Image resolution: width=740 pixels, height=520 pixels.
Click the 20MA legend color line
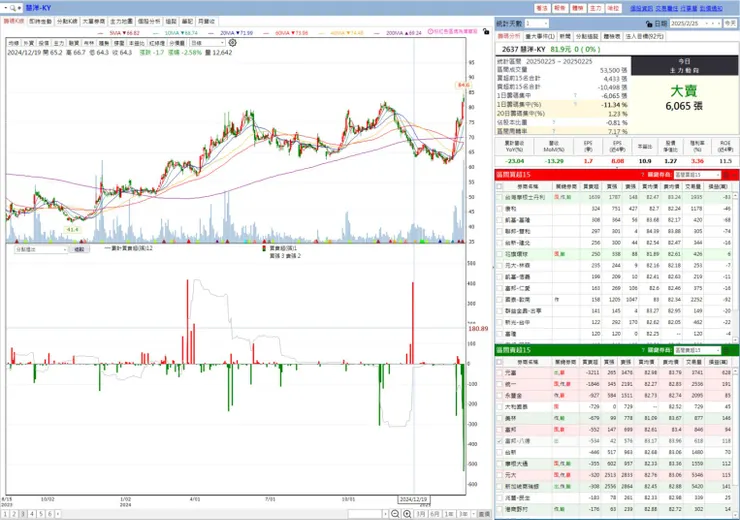pyautogui.click(x=212, y=33)
